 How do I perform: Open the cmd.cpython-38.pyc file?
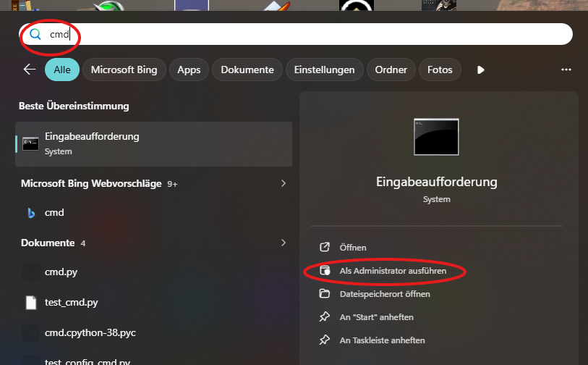coord(90,333)
